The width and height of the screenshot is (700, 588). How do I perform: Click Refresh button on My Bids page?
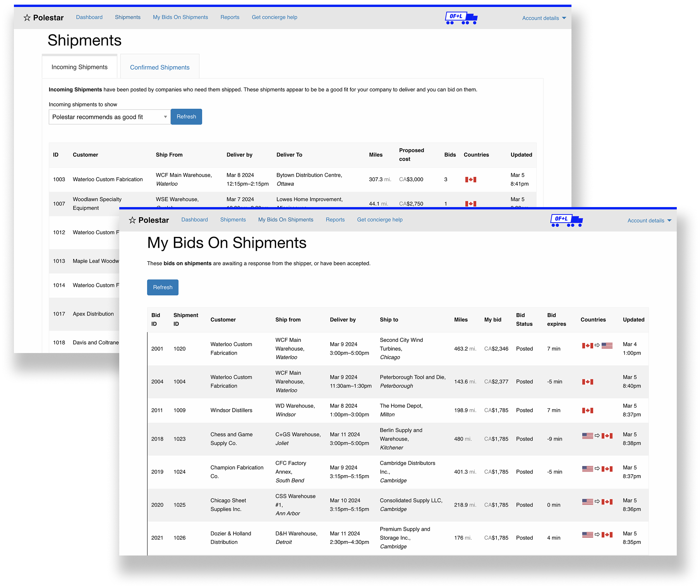point(163,288)
